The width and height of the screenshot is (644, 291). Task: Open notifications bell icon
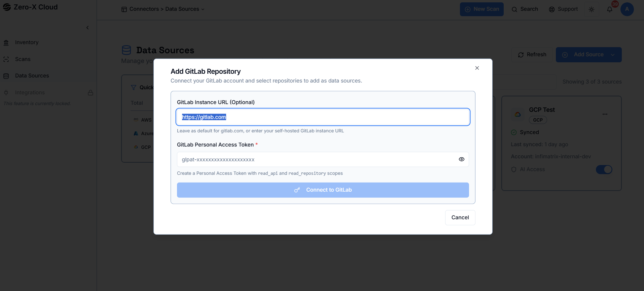610,9
